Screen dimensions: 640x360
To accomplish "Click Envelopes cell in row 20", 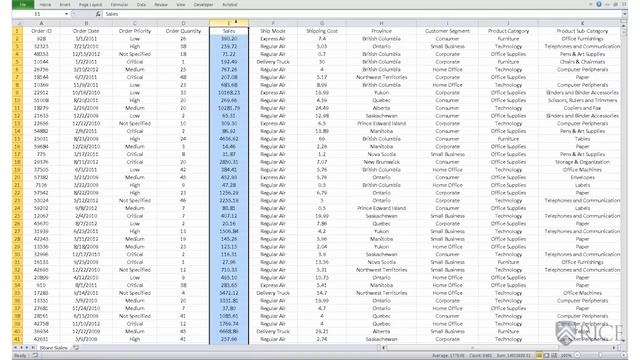I will [x=582, y=178].
